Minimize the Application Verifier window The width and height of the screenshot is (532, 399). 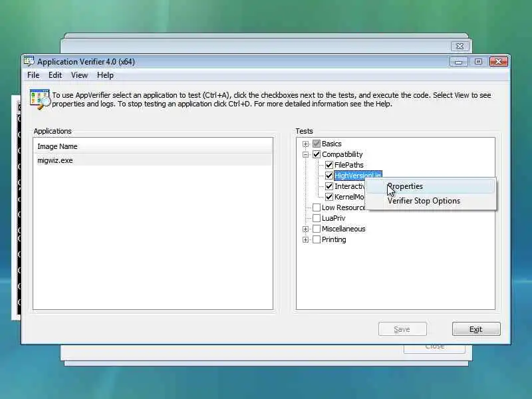[x=458, y=62]
